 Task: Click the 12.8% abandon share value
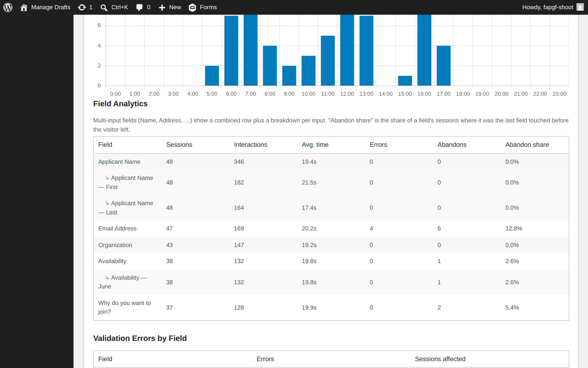pos(514,228)
